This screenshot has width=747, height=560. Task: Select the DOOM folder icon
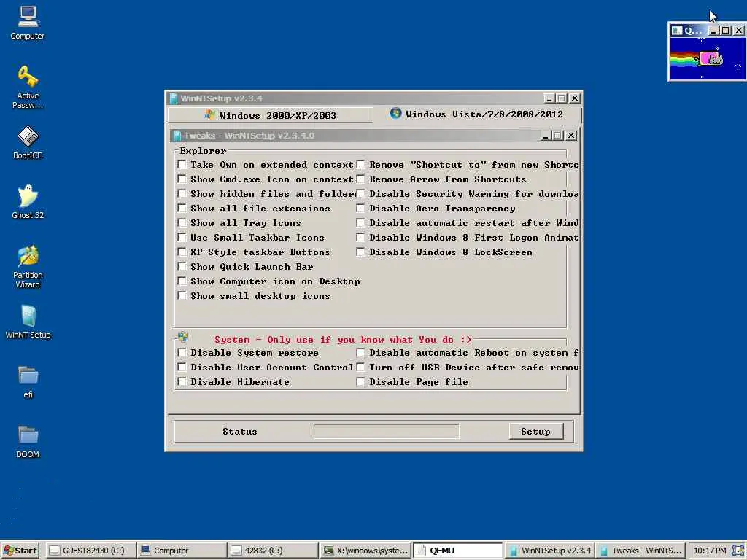click(x=28, y=442)
